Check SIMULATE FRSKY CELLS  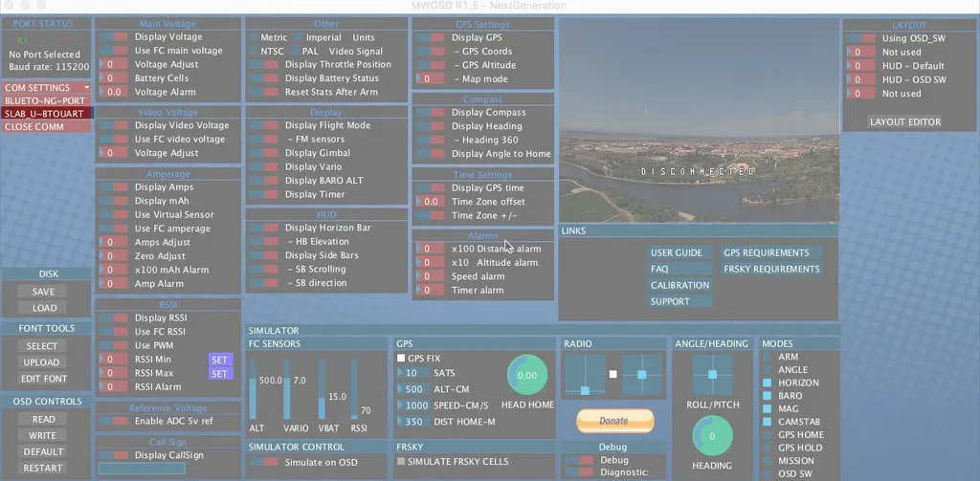coord(402,462)
